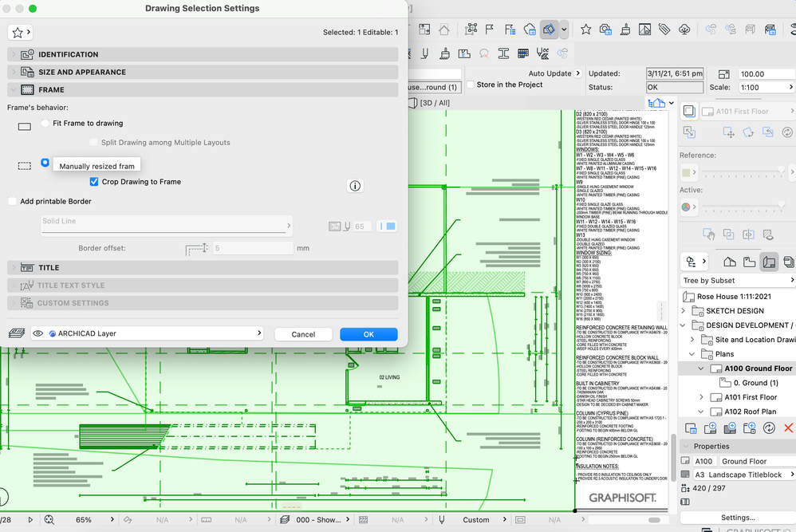The height and width of the screenshot is (532, 796).
Task: Open the Layout Book view in Navigator
Action: 770,262
